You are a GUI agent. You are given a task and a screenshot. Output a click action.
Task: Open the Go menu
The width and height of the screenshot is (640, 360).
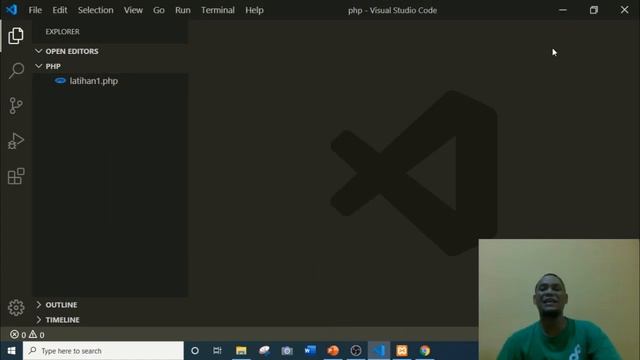159,10
